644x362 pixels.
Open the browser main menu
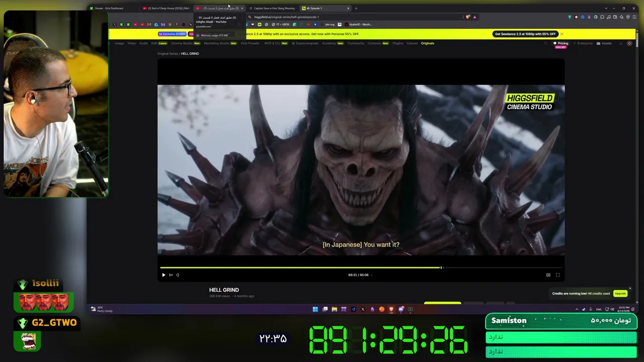tap(634, 17)
